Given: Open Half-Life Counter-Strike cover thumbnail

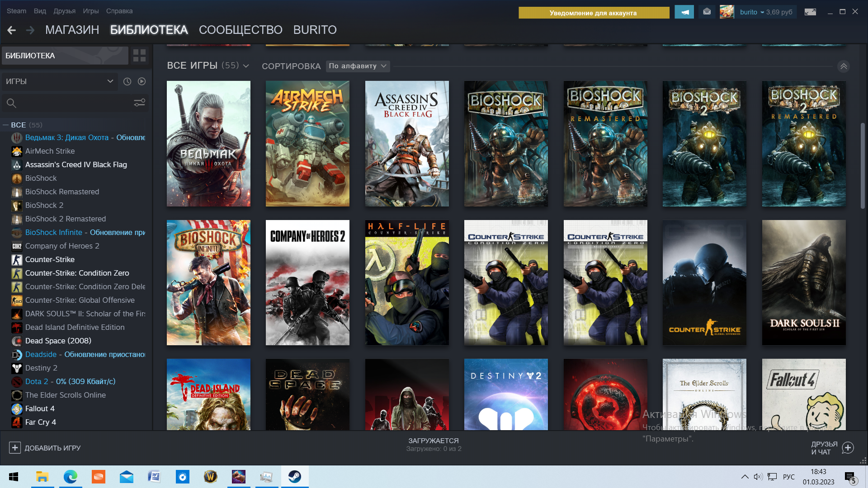Looking at the screenshot, I should point(407,282).
